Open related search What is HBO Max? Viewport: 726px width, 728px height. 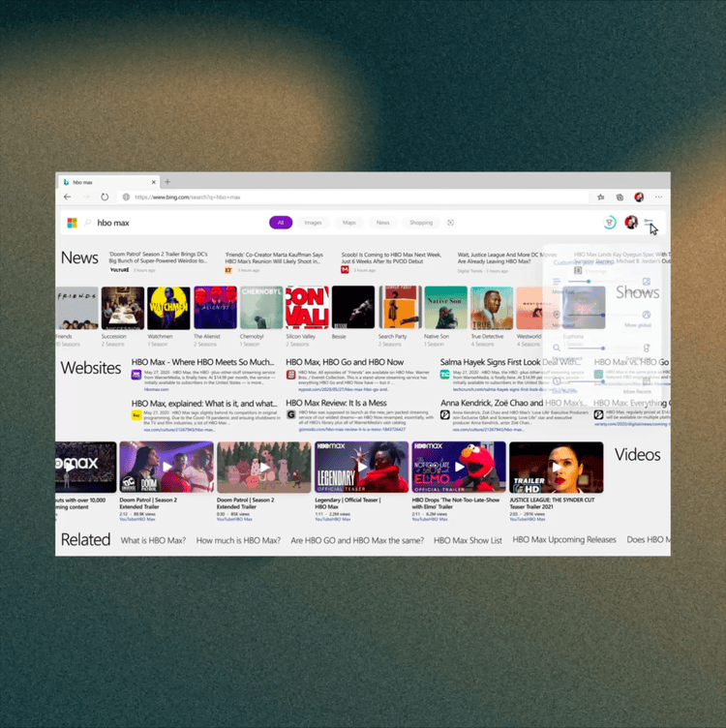click(153, 540)
